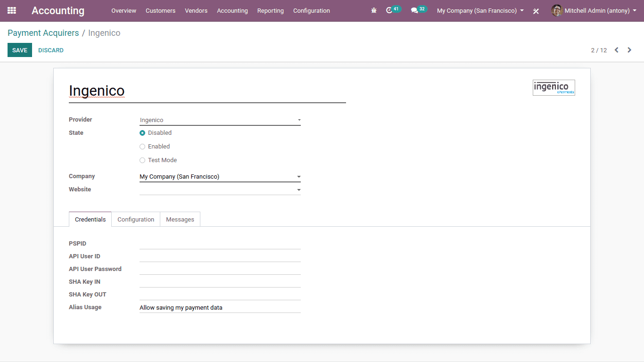Switch to the Credentials tab
The width and height of the screenshot is (644, 362).
click(x=90, y=219)
